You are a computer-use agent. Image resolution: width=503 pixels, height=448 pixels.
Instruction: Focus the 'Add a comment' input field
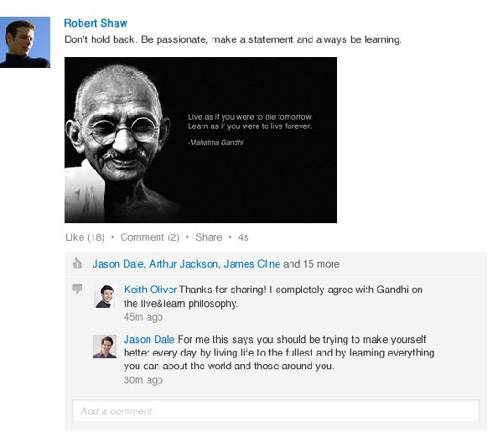(x=276, y=411)
